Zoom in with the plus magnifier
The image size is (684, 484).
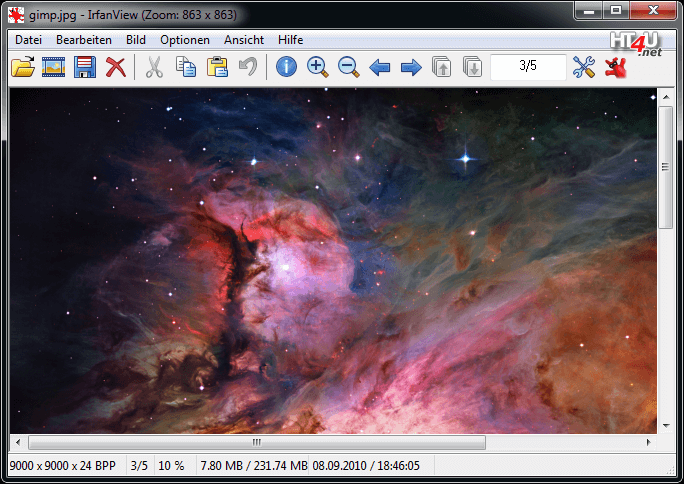click(318, 67)
